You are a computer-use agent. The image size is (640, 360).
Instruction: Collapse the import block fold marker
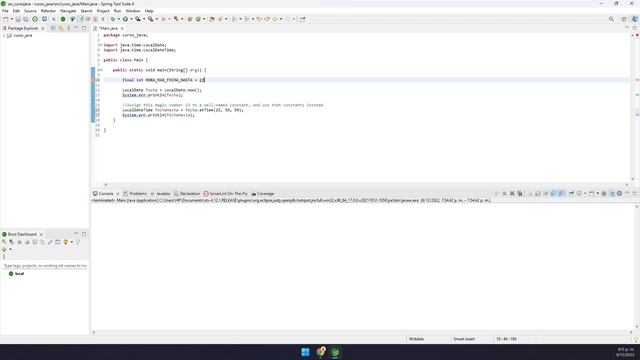pos(100,45)
